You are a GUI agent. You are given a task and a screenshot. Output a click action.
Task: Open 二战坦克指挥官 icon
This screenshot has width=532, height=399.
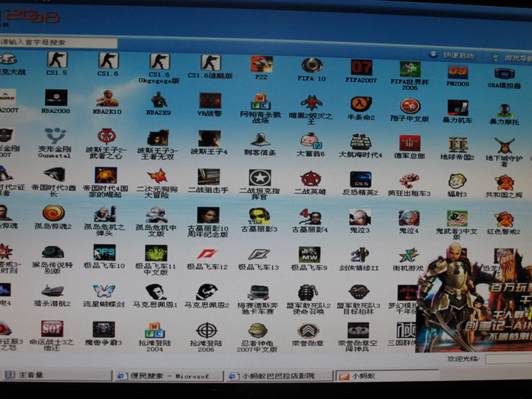coord(260,178)
